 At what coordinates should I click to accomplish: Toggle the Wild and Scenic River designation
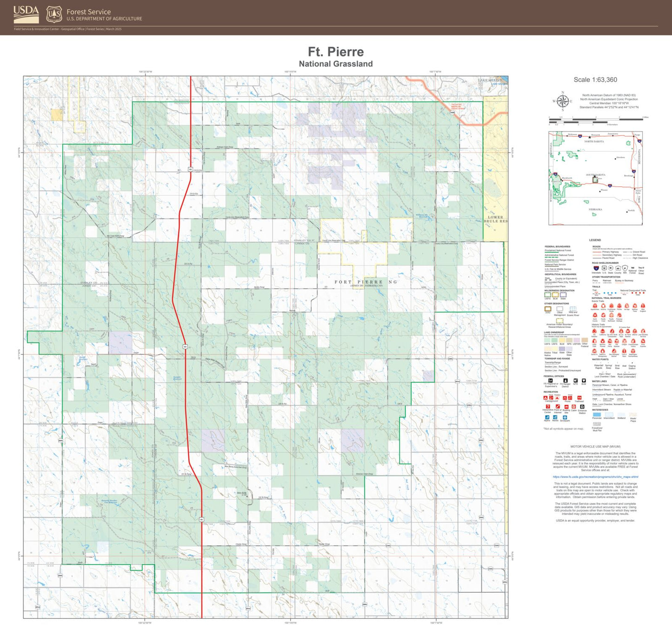pos(573,308)
